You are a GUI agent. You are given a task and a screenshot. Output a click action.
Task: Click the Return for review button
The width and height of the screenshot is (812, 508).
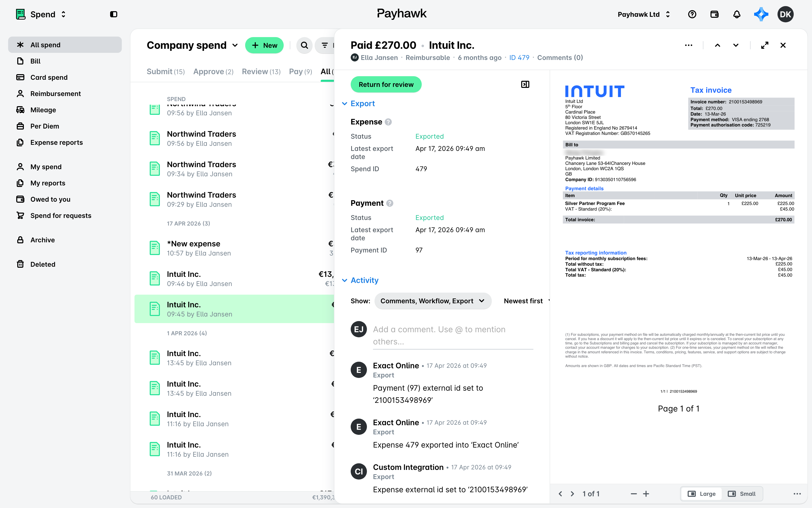(x=386, y=84)
